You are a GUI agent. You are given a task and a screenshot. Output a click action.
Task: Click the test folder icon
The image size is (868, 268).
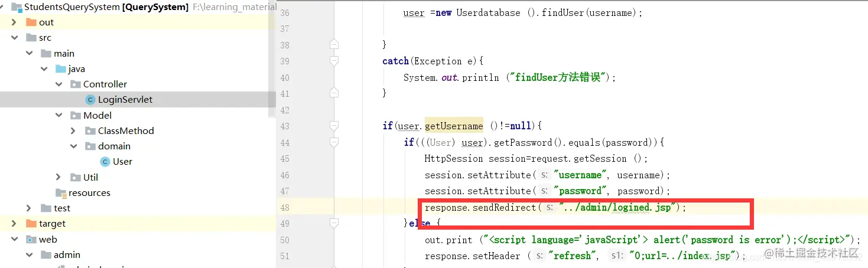click(x=46, y=208)
